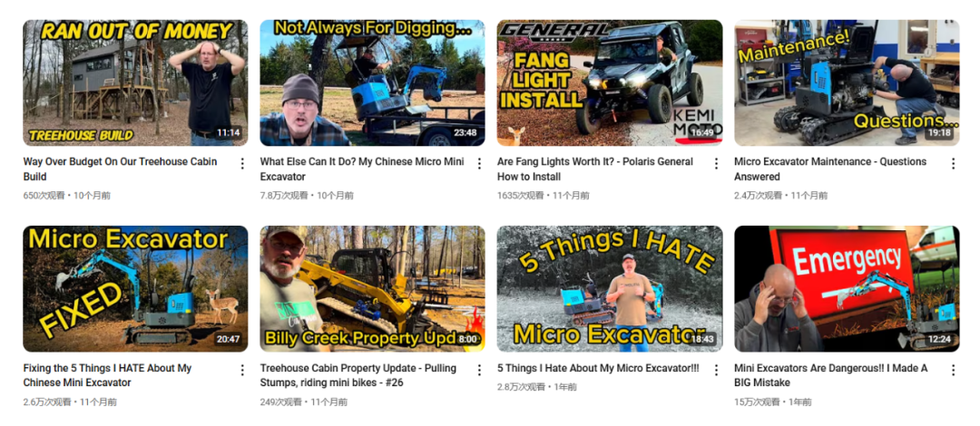The width and height of the screenshot is (980, 426).
Task: Play the Ran Out Of Money thumbnail
Action: click(x=135, y=82)
